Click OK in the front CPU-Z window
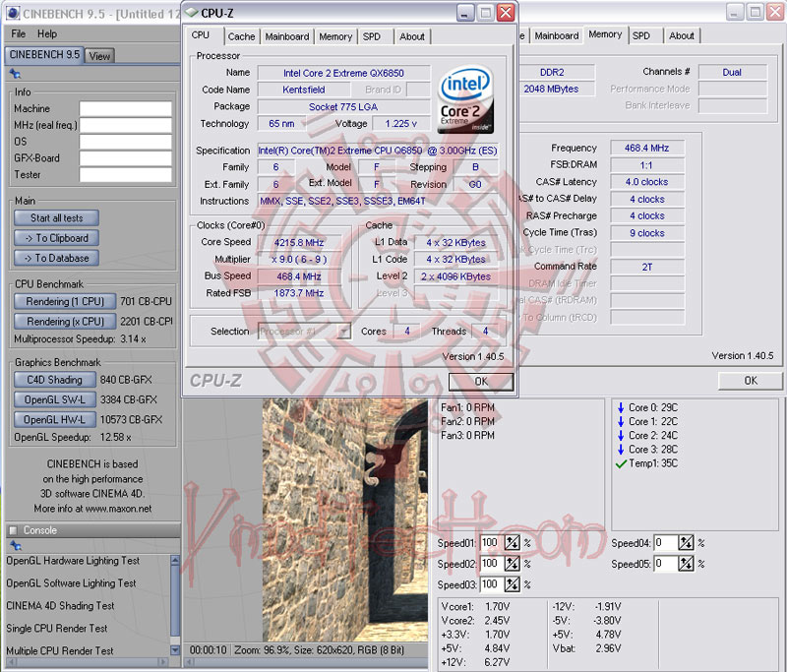 (x=481, y=382)
